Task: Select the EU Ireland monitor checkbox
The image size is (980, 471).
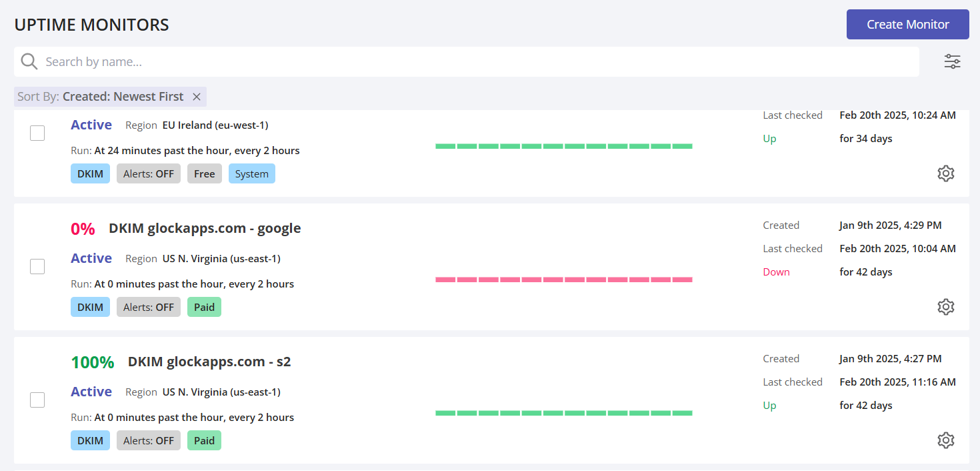Action: tap(37, 133)
